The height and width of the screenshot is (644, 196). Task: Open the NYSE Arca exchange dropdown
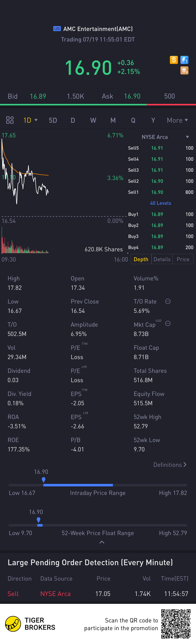coord(165,137)
